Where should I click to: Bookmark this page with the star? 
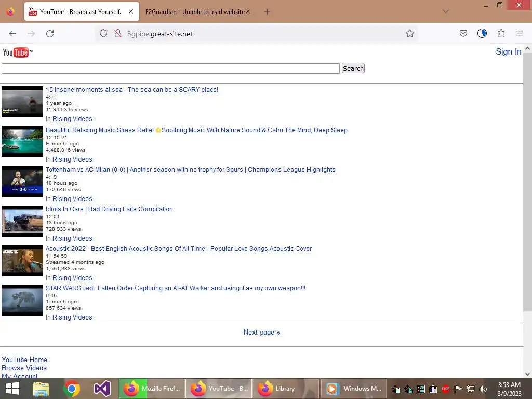[409, 34]
